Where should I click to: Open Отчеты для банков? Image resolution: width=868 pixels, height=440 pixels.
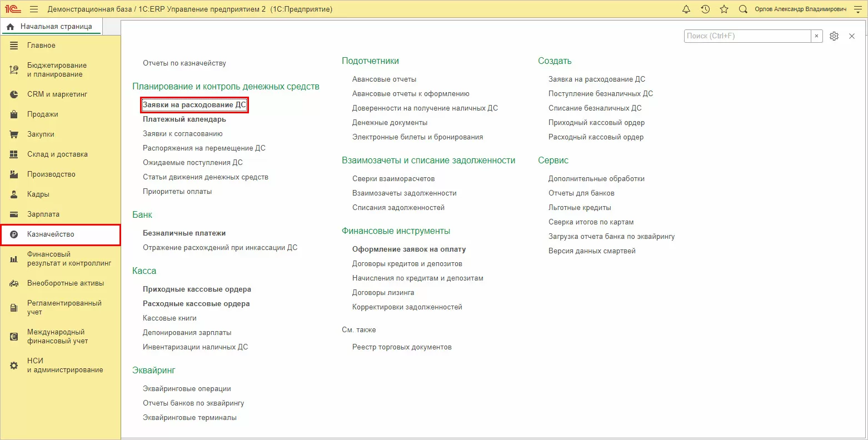pyautogui.click(x=581, y=193)
